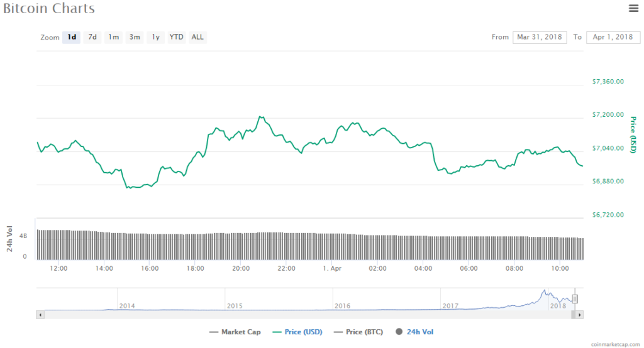Select the 7d zoom range
The height and width of the screenshot is (348, 644).
tap(92, 37)
